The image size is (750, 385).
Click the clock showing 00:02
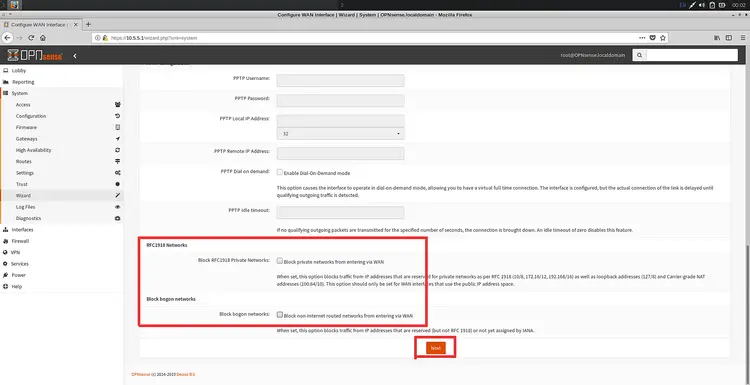739,5
